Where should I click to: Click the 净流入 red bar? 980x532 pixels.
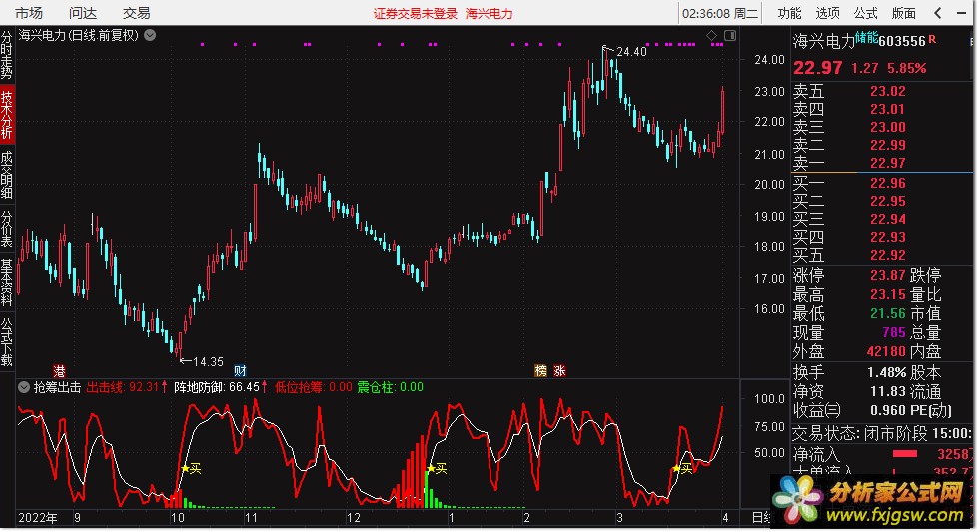tap(904, 454)
